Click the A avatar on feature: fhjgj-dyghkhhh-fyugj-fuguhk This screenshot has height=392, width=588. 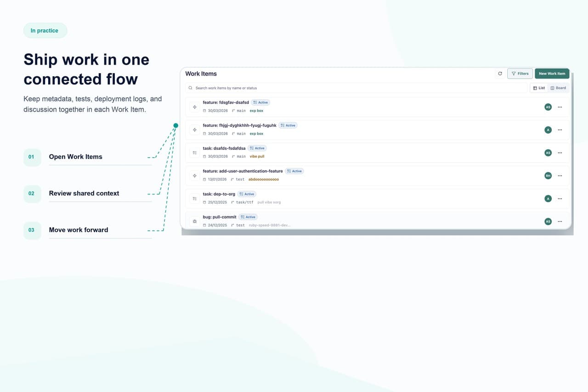[x=548, y=130]
